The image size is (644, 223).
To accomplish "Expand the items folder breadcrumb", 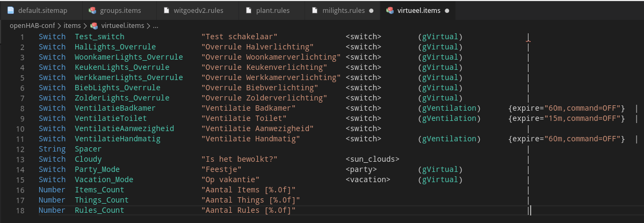I will [x=71, y=25].
